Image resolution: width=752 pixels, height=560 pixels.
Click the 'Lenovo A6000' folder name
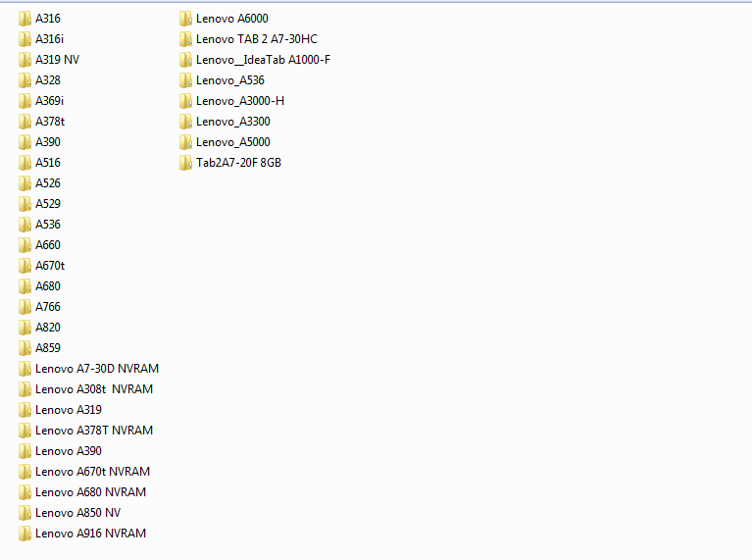(232, 19)
